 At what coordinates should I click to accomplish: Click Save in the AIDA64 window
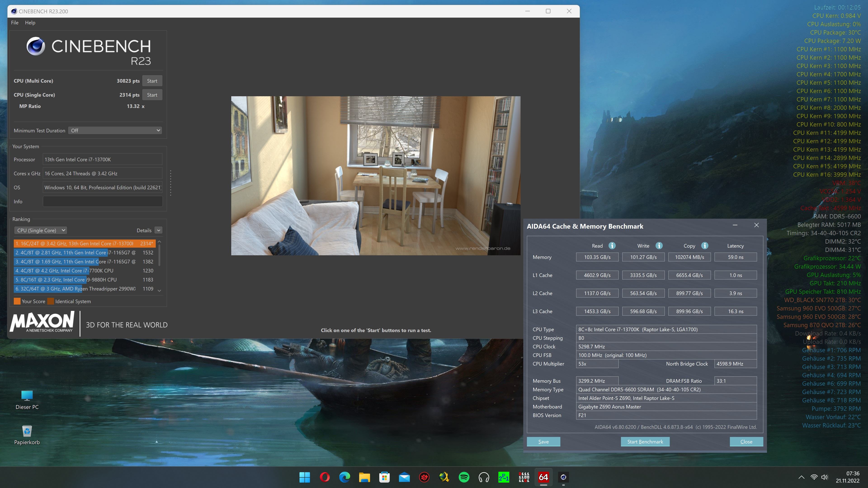click(x=543, y=442)
